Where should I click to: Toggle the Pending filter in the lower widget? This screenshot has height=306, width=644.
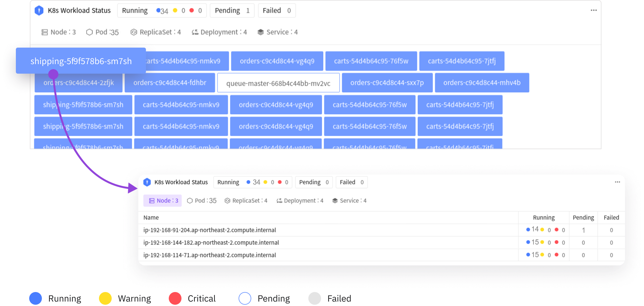point(313,182)
